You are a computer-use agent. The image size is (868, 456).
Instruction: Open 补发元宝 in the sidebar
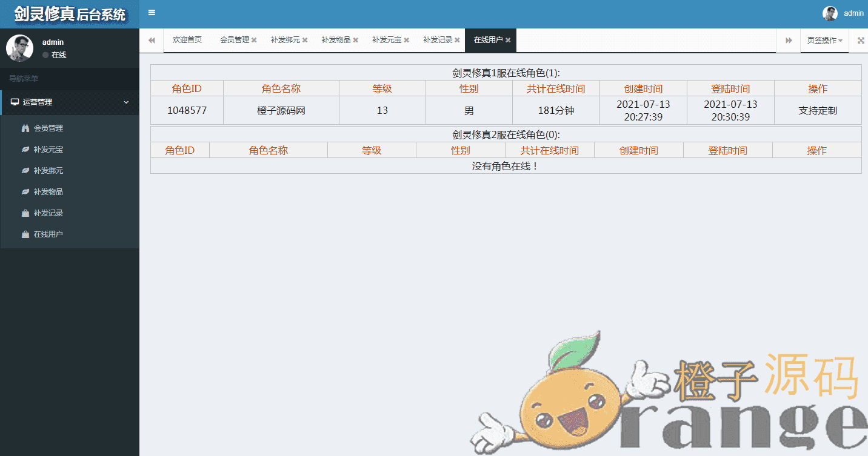tap(48, 150)
